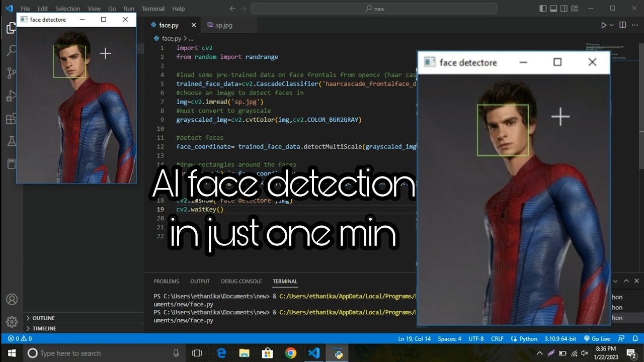Click code line "cv2.waitKey()"

click(x=200, y=209)
